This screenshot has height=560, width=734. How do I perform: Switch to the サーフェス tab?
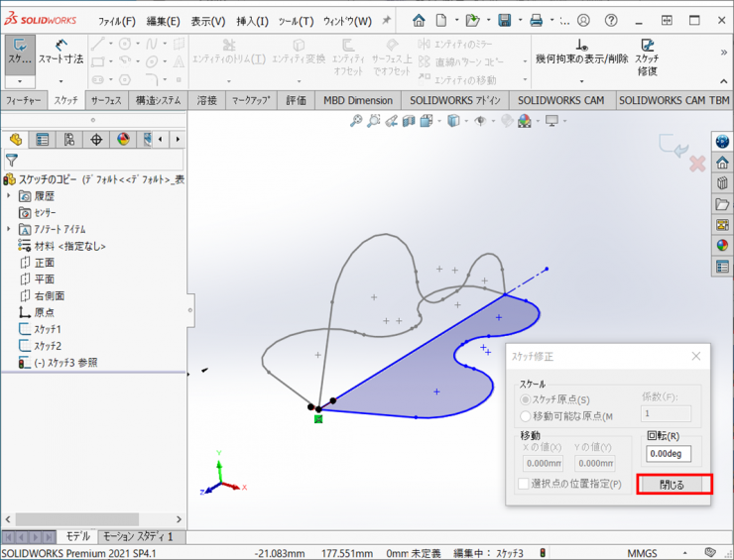pyautogui.click(x=106, y=100)
